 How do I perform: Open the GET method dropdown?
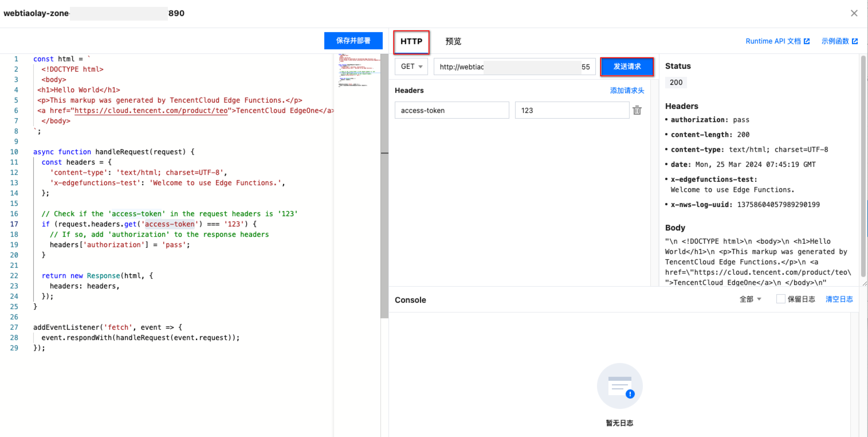(411, 67)
